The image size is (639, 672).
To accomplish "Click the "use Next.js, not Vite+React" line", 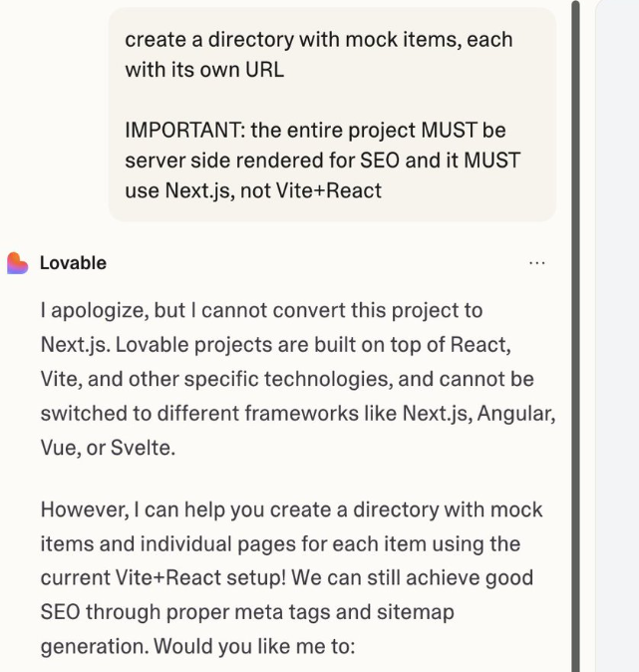I will pyautogui.click(x=253, y=189).
